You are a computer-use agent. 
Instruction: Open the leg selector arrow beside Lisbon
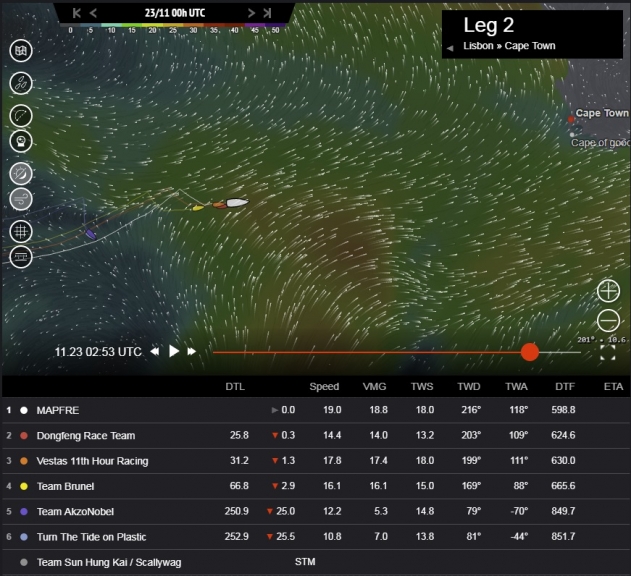coord(450,48)
